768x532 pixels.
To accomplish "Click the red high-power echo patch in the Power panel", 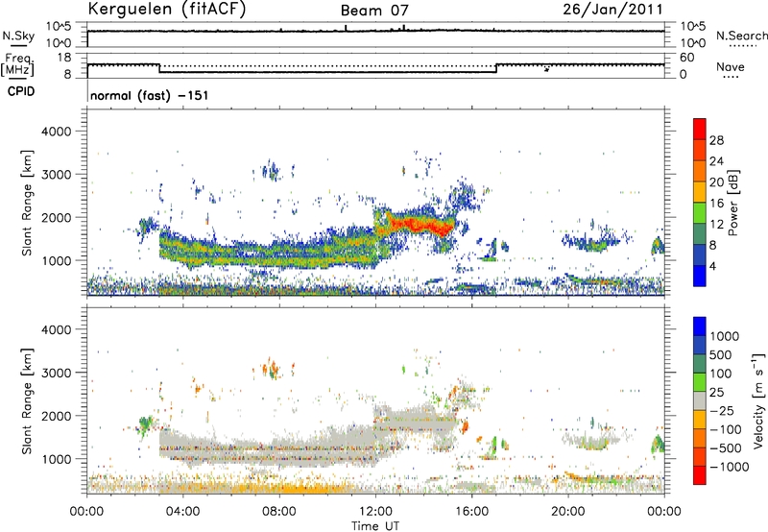I will coord(422,226).
